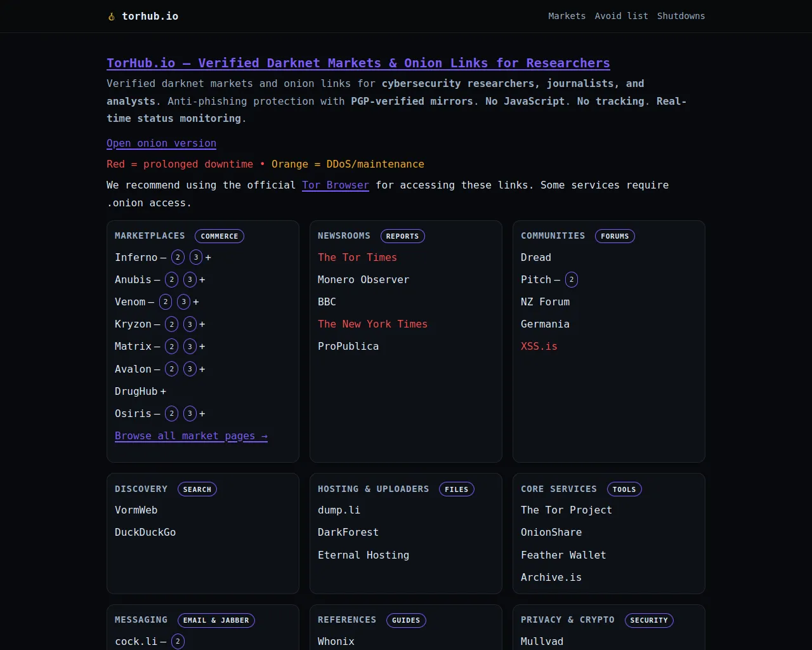Open the DrugHub market entry
The image size is (812, 650).
(136, 391)
